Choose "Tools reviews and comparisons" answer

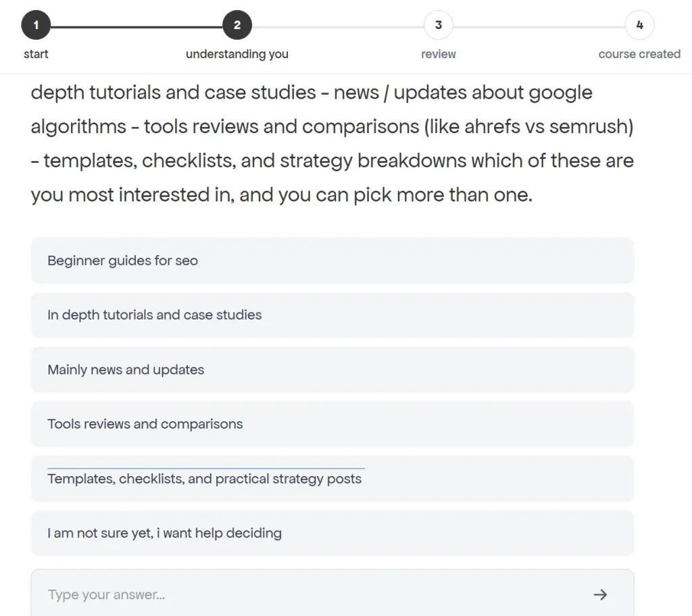click(332, 424)
